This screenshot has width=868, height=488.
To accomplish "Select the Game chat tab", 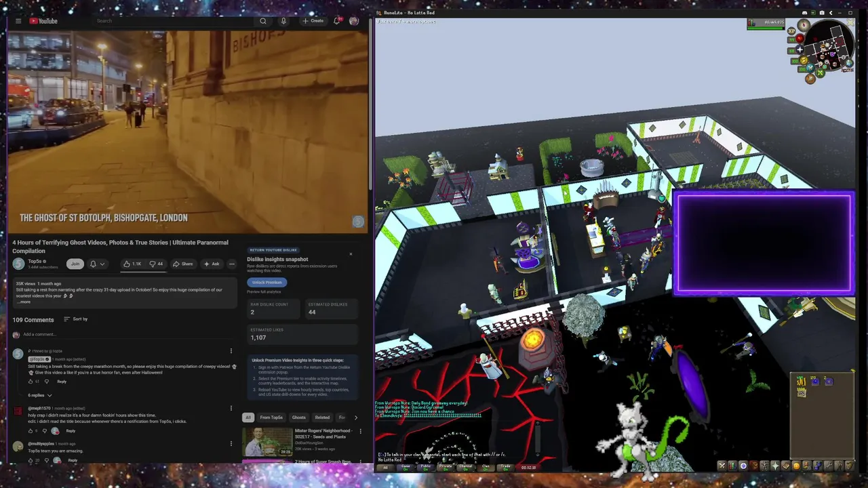I will [x=406, y=466].
